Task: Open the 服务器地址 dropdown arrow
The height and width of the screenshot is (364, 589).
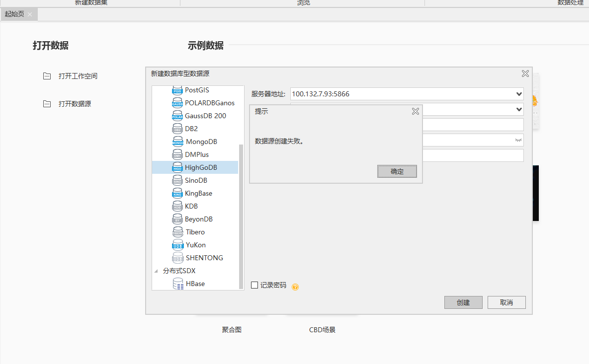Action: (x=519, y=94)
